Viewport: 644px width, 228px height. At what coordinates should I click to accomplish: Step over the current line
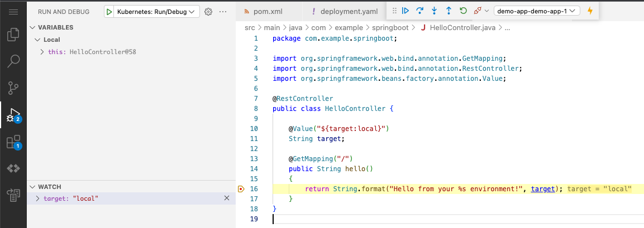click(420, 11)
